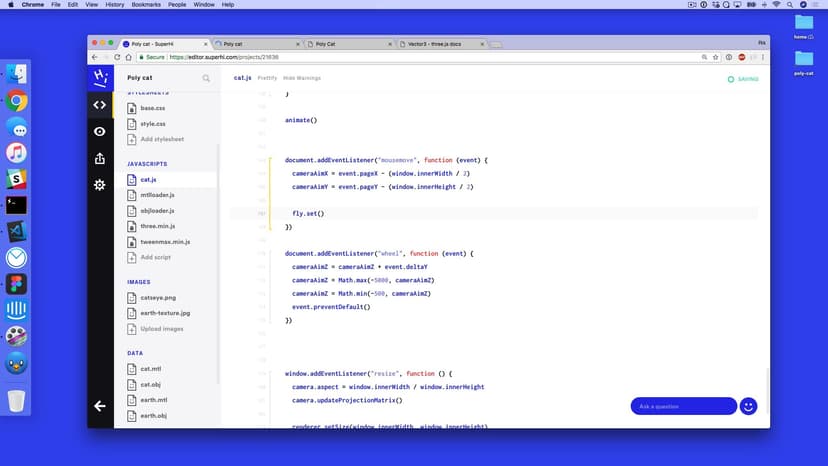Open the smiley chat icon
The height and width of the screenshot is (466, 828).
[748, 406]
